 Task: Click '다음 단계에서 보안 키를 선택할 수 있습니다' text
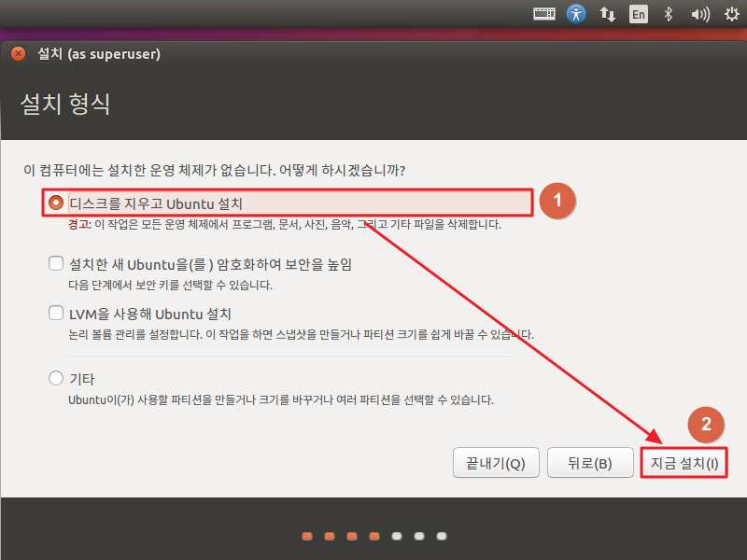[x=170, y=286]
